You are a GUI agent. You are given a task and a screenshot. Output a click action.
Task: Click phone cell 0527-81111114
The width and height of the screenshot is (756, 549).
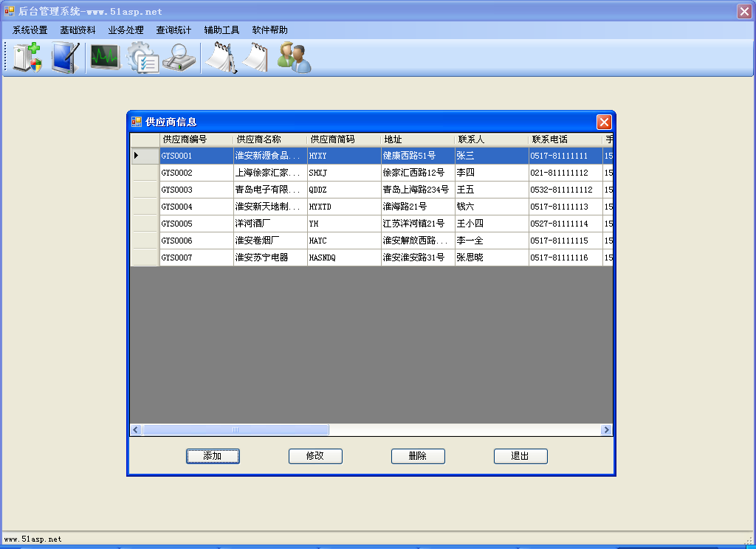click(x=566, y=223)
